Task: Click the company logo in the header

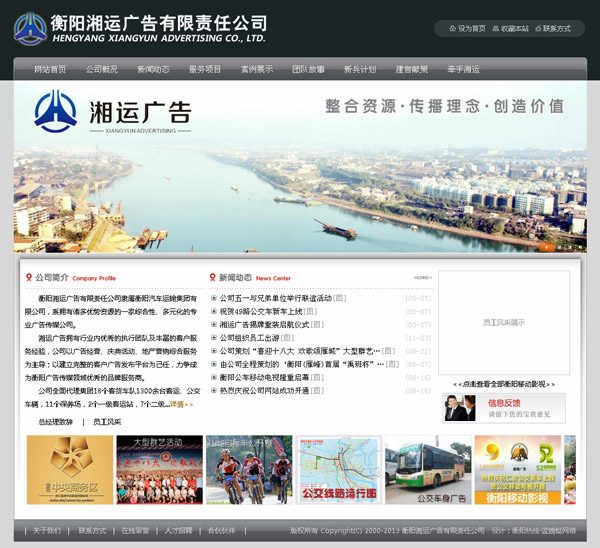Action: coord(31,27)
